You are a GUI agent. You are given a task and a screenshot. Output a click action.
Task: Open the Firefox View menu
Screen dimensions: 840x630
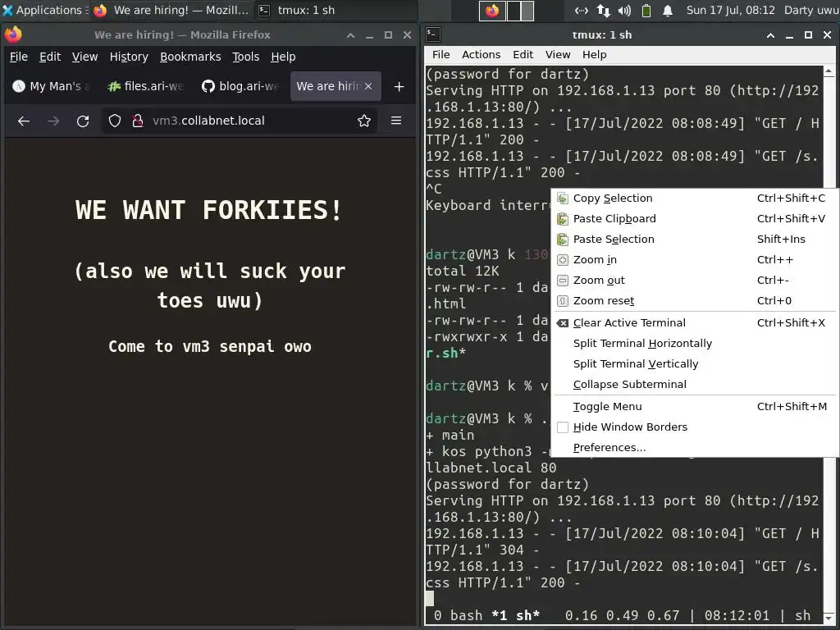(84, 57)
